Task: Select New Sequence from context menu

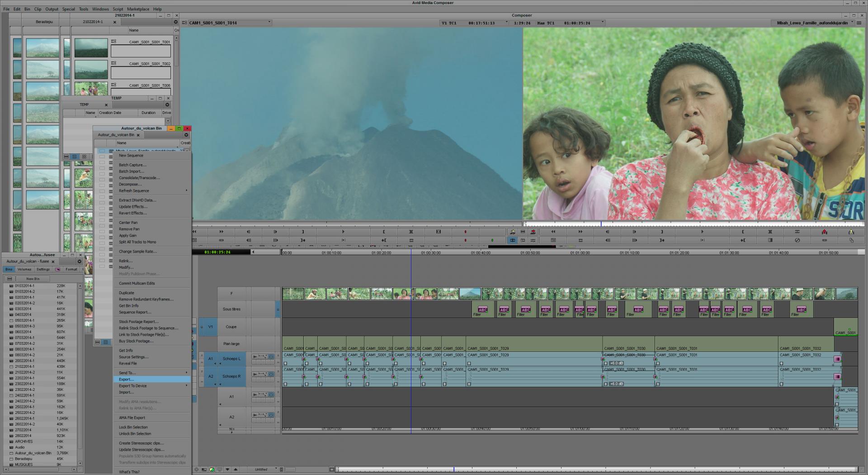Action: pos(131,155)
